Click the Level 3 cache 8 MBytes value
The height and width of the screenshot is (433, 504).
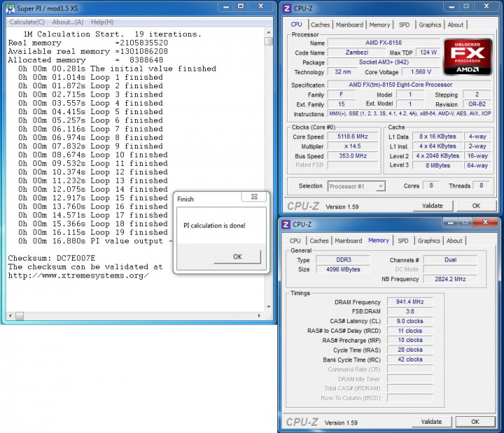pos(437,165)
